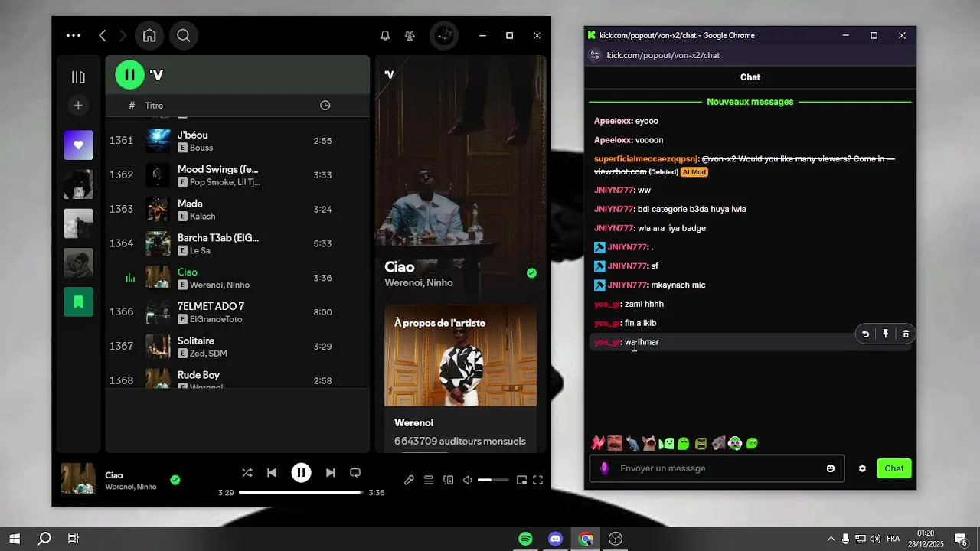Open the green bookmark episodes playlist

click(x=78, y=302)
